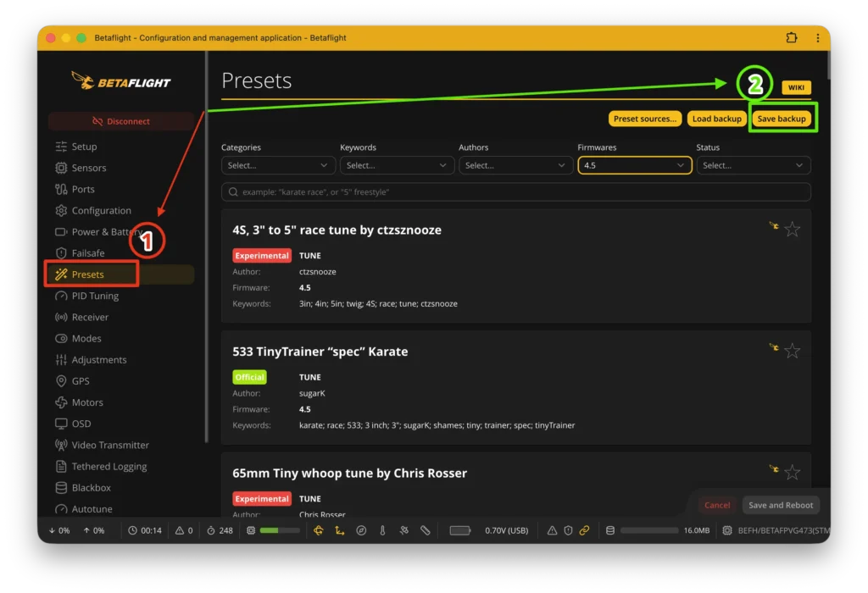Image resolution: width=868 pixels, height=593 pixels.
Task: Click the Tethered Logging document icon
Action: click(x=61, y=466)
